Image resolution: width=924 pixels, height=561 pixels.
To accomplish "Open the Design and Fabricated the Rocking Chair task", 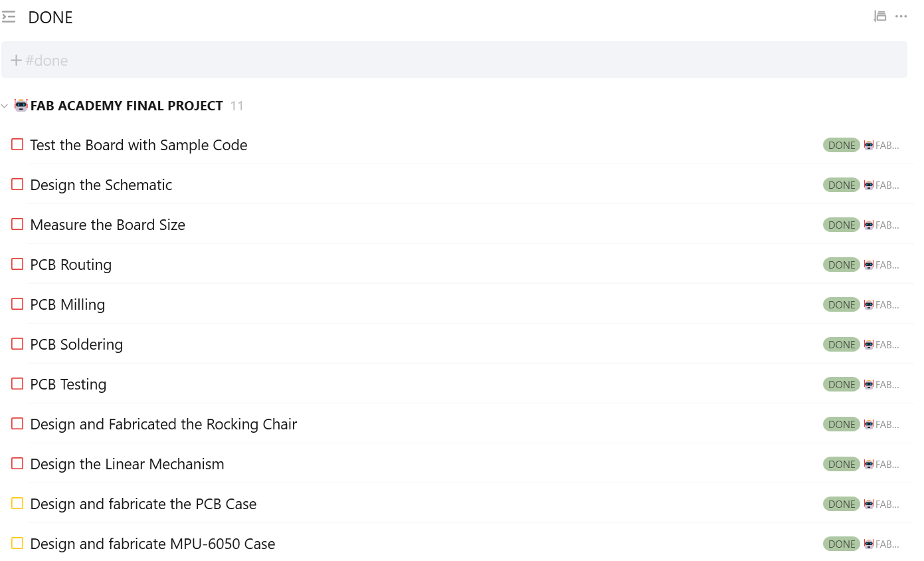I will (x=163, y=424).
